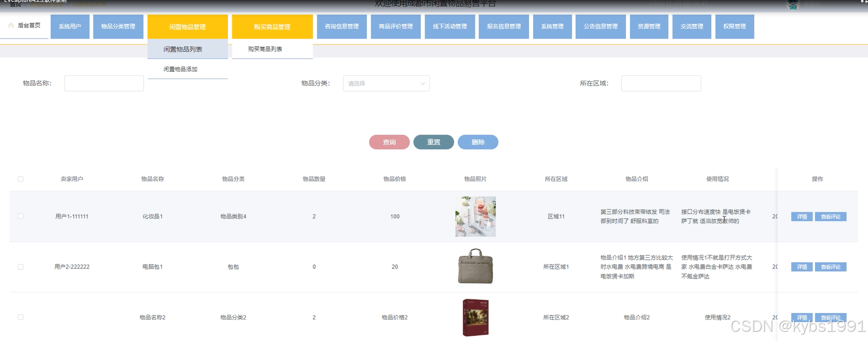The height and width of the screenshot is (341, 868).
Task: Open the 系统用户 menu
Action: [70, 27]
